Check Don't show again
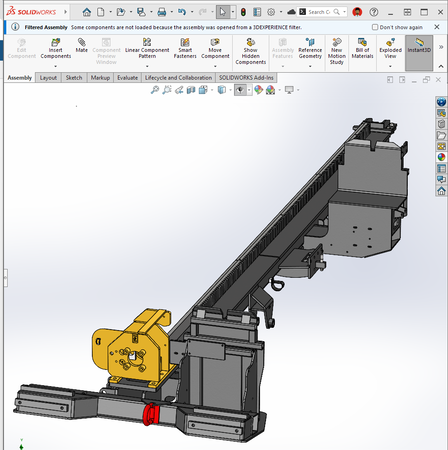 coord(375,27)
